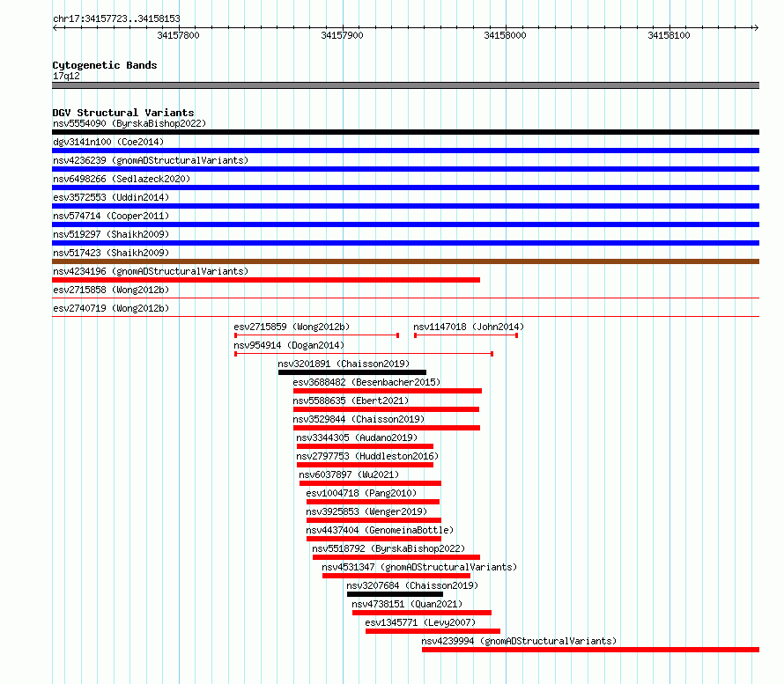Click the black bar under nsv3201891
This screenshot has height=684, width=784.
coord(352,372)
